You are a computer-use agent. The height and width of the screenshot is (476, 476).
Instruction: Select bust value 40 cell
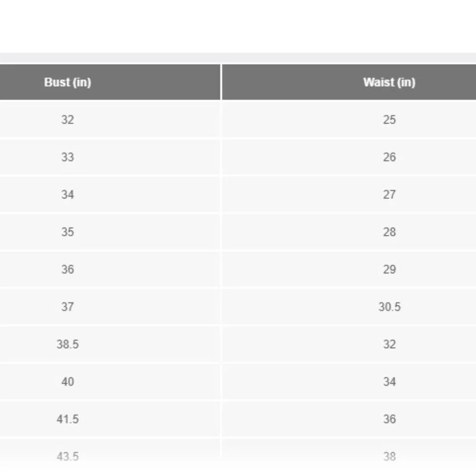point(110,382)
